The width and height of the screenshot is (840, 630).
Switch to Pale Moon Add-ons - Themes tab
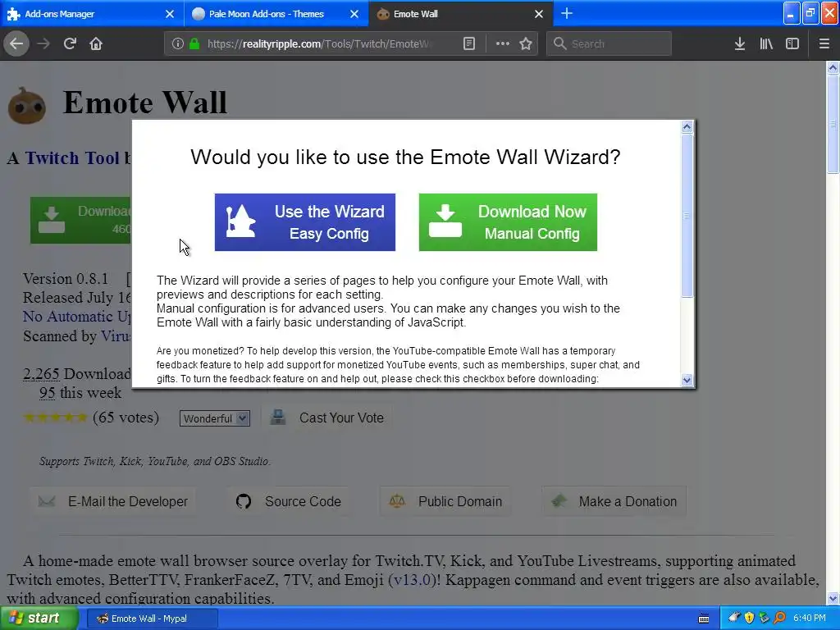[276, 14]
